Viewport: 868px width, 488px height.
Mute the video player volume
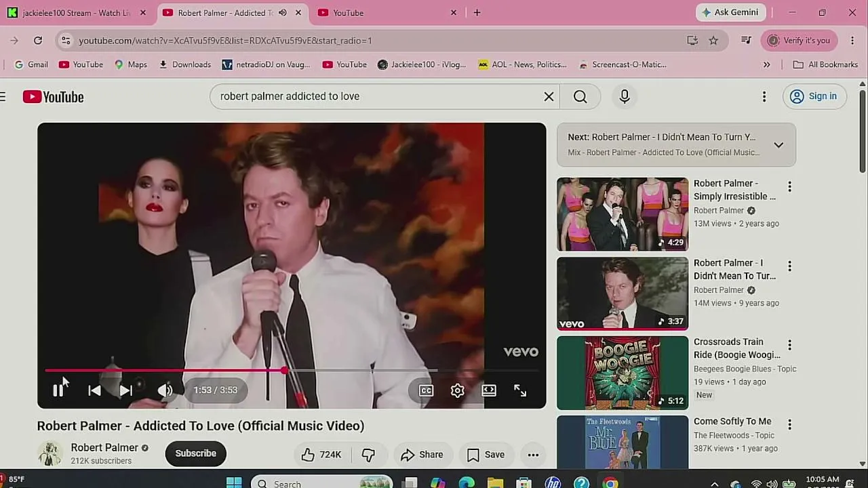(x=165, y=390)
